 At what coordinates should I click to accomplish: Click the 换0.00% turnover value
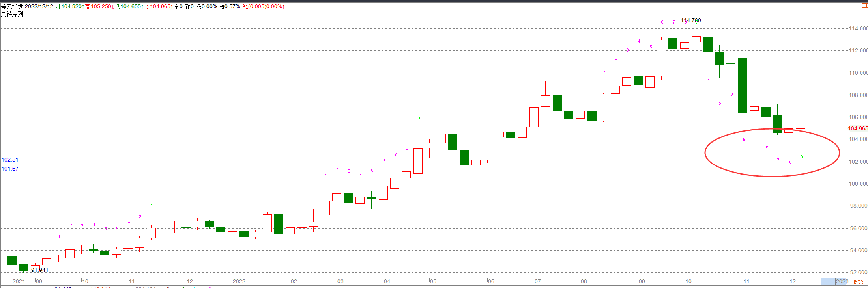[207, 6]
